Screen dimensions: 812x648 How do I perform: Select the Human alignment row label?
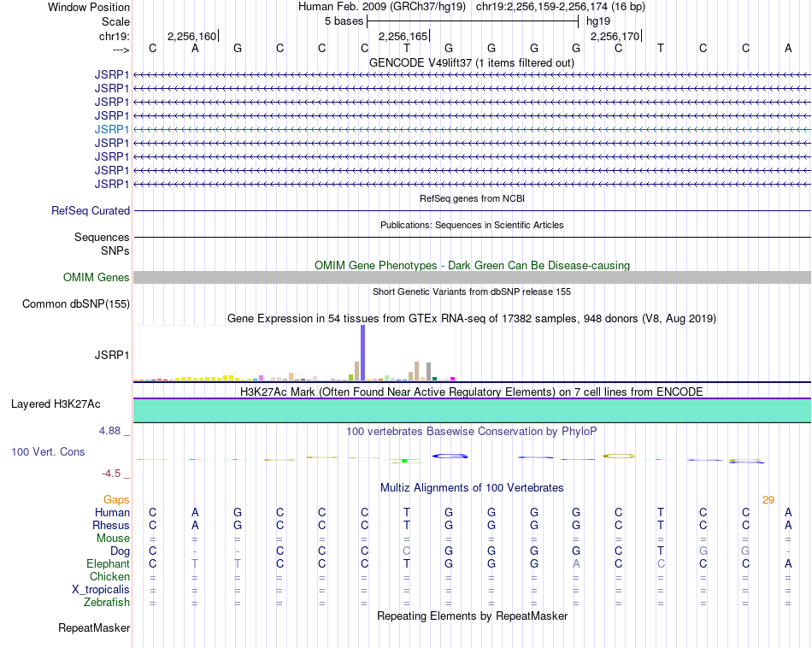tap(112, 512)
